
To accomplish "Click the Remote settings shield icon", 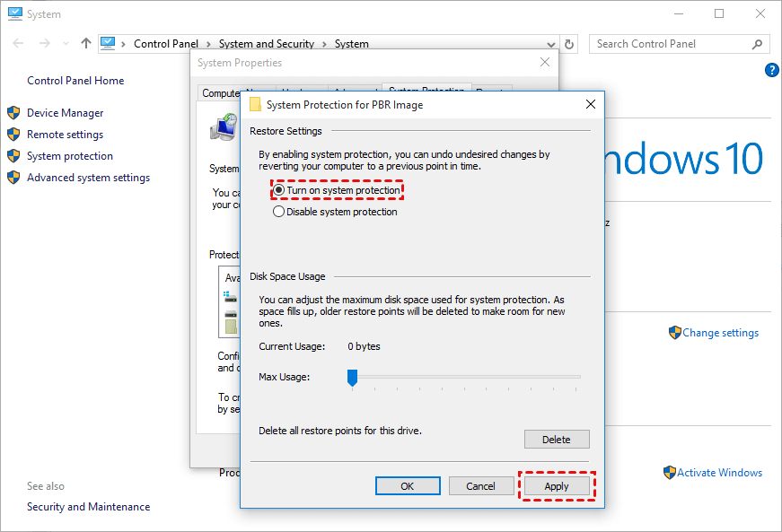I will pyautogui.click(x=13, y=135).
